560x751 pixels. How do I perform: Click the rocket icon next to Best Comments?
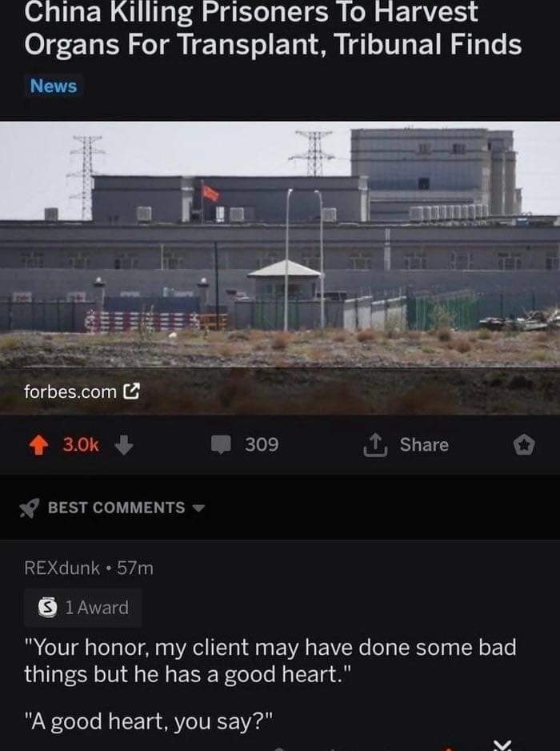coord(29,508)
